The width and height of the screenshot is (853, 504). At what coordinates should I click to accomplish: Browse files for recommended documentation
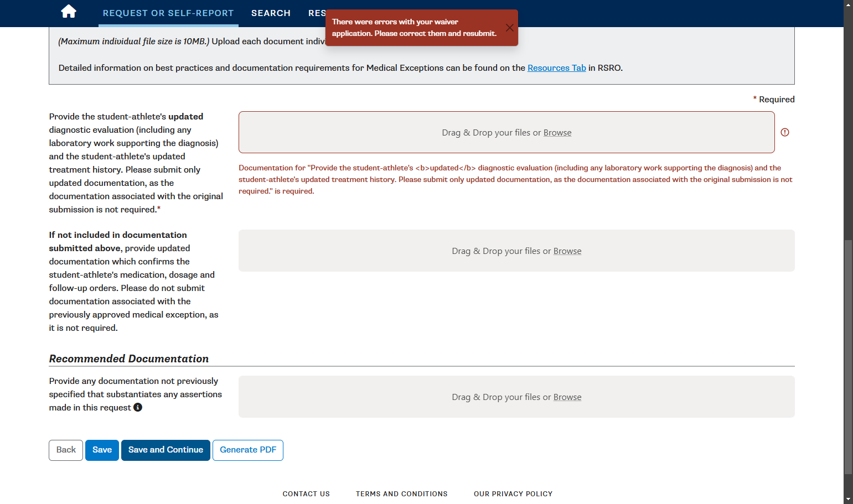tap(567, 397)
